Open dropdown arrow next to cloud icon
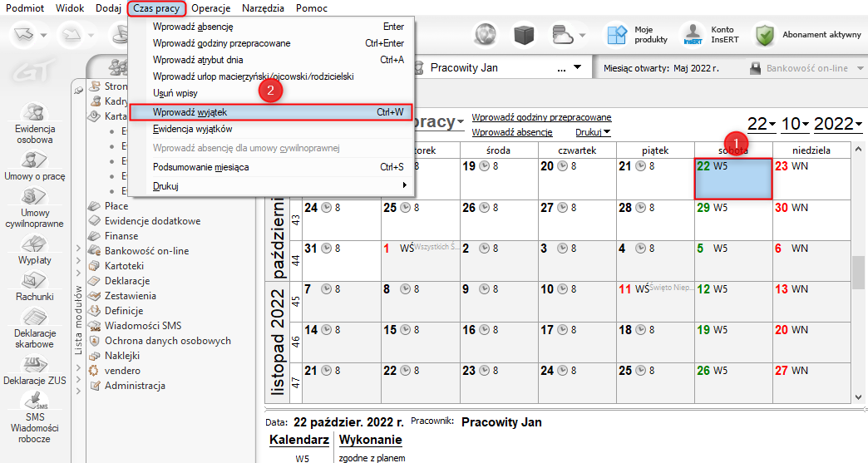Screen dimensions: 868x463 tap(582, 36)
